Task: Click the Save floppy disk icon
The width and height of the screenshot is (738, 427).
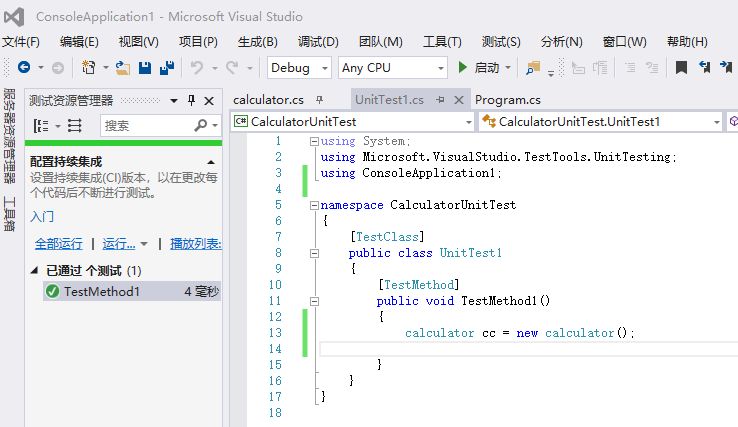Action: (145, 68)
